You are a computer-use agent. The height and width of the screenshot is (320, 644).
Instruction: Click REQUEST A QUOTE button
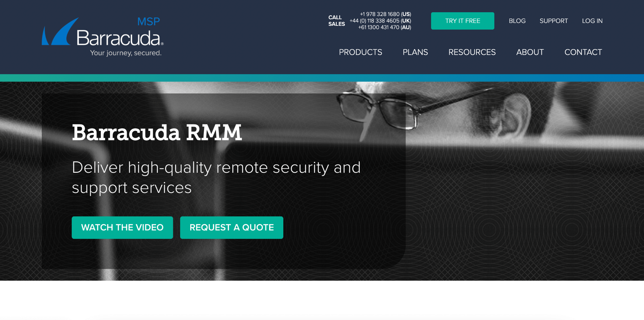tap(232, 227)
